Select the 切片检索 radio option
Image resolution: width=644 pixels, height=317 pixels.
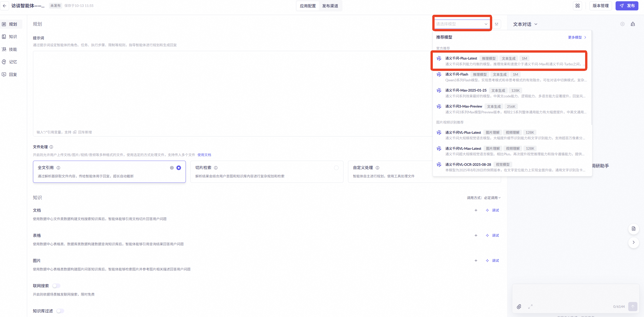336,168
